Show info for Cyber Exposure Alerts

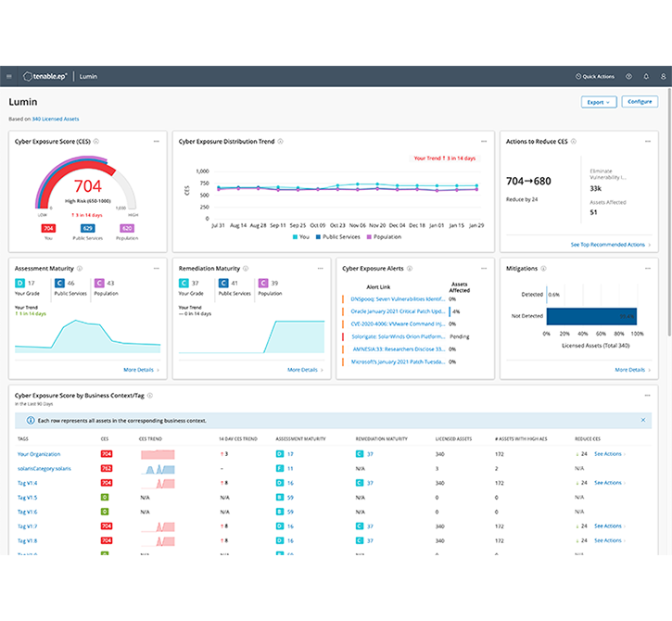click(410, 268)
